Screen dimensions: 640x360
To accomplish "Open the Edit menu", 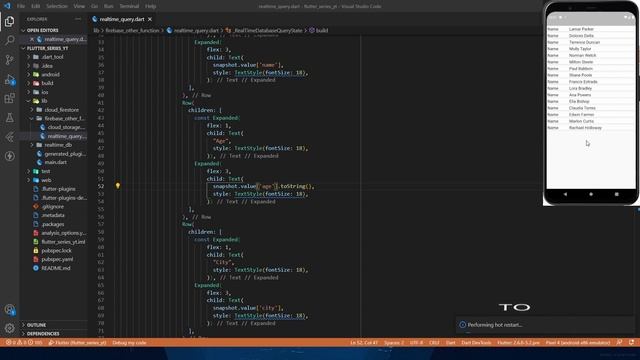I will tap(36, 6).
